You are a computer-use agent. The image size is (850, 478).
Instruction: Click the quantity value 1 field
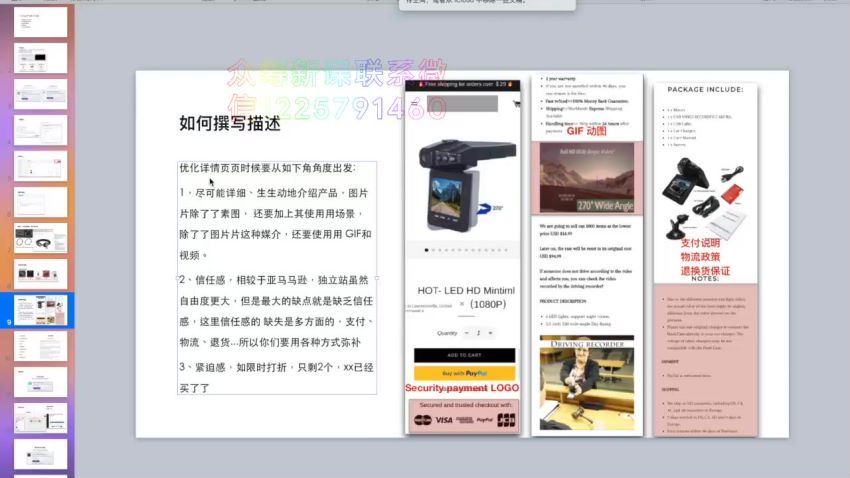point(479,333)
